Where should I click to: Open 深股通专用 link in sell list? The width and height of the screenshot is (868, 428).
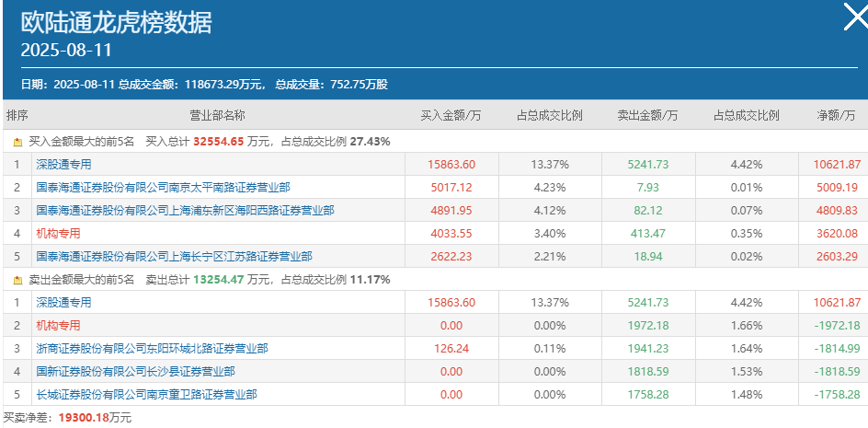tap(63, 303)
